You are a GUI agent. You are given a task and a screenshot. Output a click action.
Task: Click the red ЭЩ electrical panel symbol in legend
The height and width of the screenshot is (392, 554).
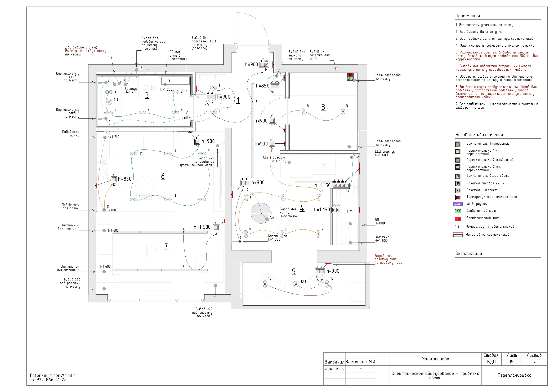click(x=458, y=219)
